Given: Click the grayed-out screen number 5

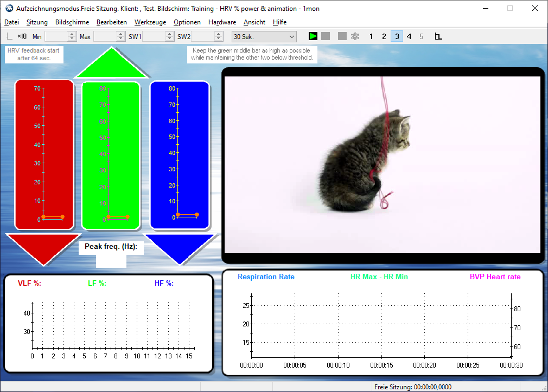Looking at the screenshot, I should click(422, 36).
